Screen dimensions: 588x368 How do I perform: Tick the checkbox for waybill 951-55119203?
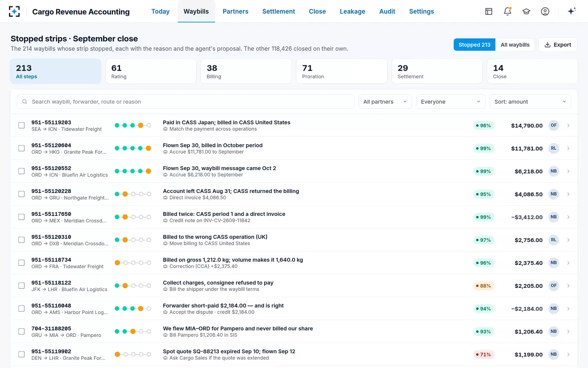point(22,126)
